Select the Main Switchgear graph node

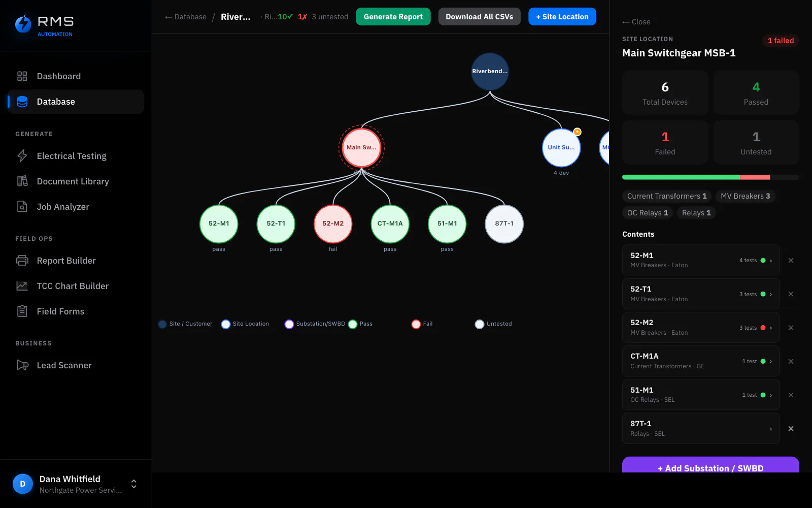[x=361, y=148]
